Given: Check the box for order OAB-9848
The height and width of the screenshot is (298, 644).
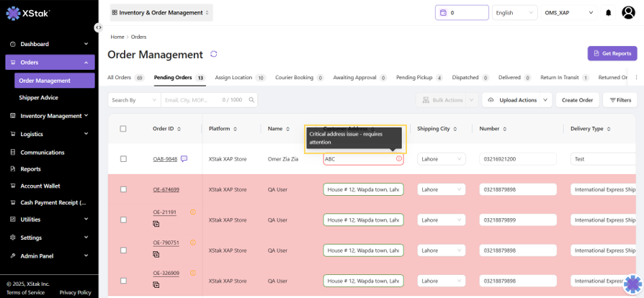Looking at the screenshot, I should click(x=123, y=158).
